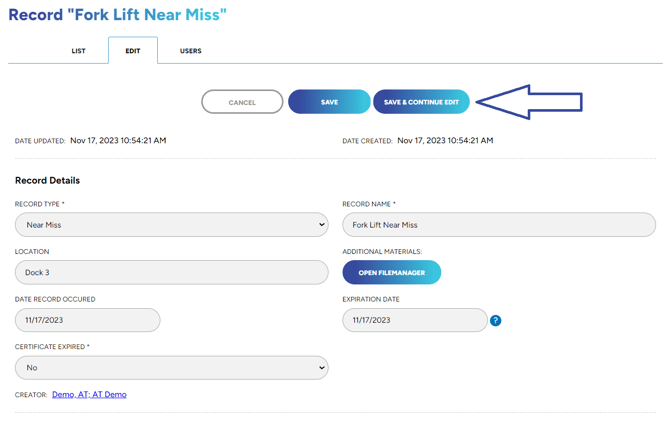Click the Date Record Occurred field

[87, 320]
